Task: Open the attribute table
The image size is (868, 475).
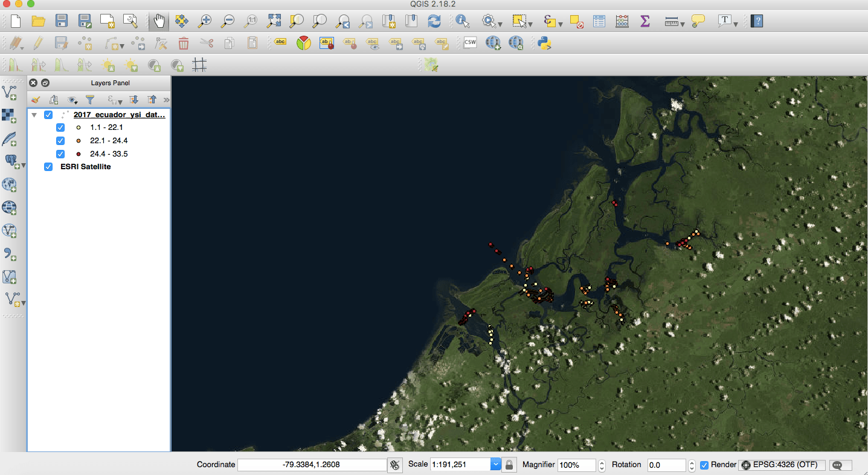Action: (599, 20)
